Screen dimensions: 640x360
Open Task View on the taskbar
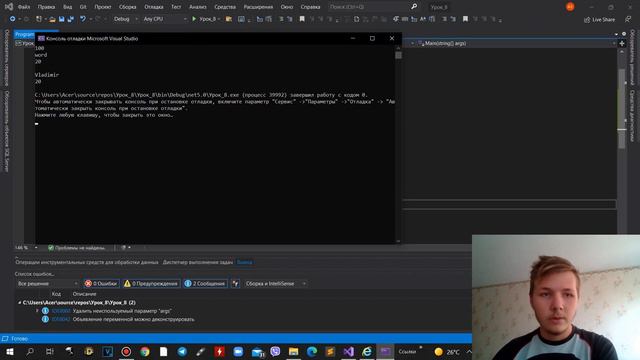point(50,351)
